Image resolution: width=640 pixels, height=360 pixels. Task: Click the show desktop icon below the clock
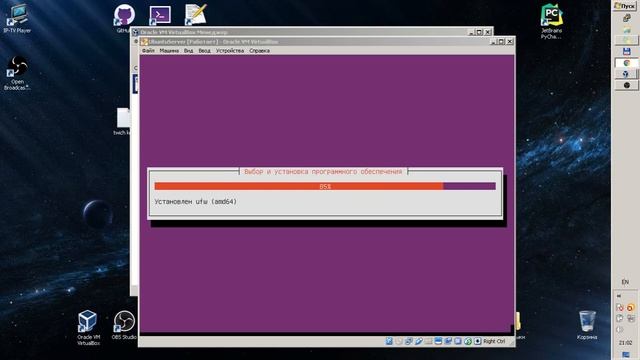point(626,355)
